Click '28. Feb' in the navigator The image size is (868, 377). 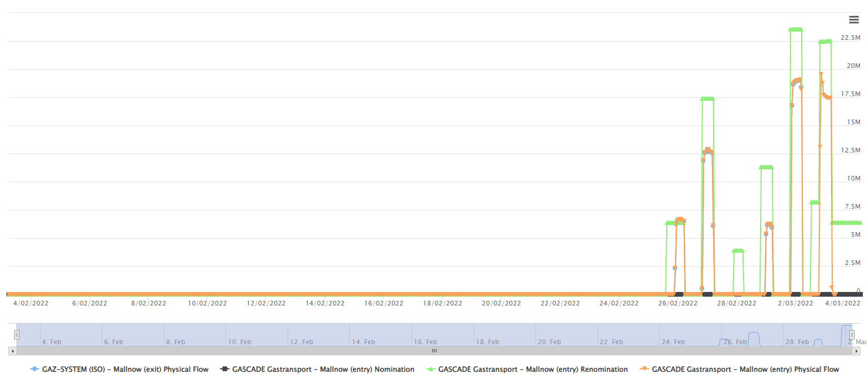tap(797, 342)
